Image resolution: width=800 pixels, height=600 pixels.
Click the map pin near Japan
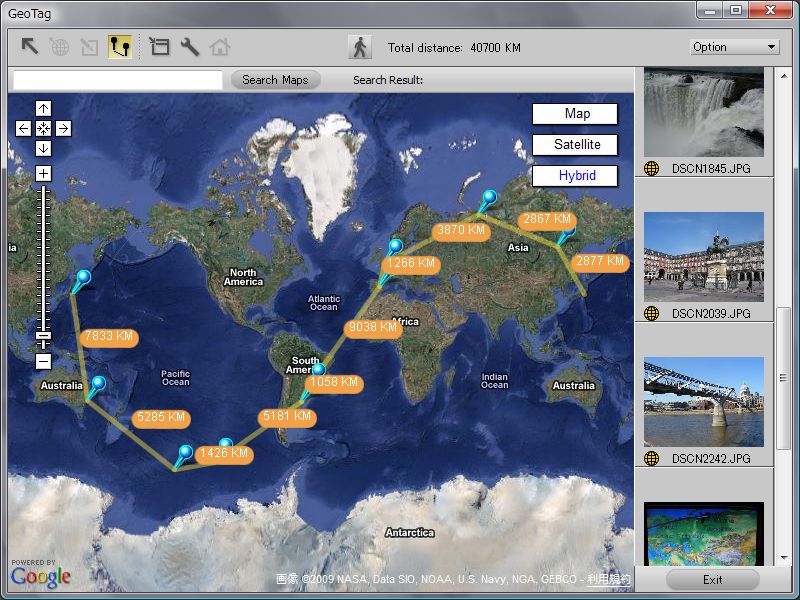(84, 278)
